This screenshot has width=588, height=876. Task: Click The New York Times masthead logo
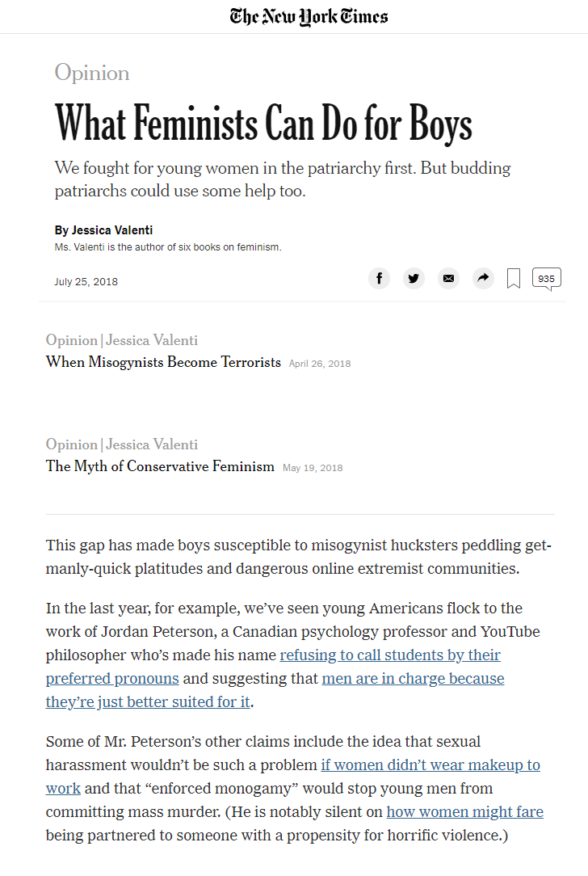(x=309, y=15)
